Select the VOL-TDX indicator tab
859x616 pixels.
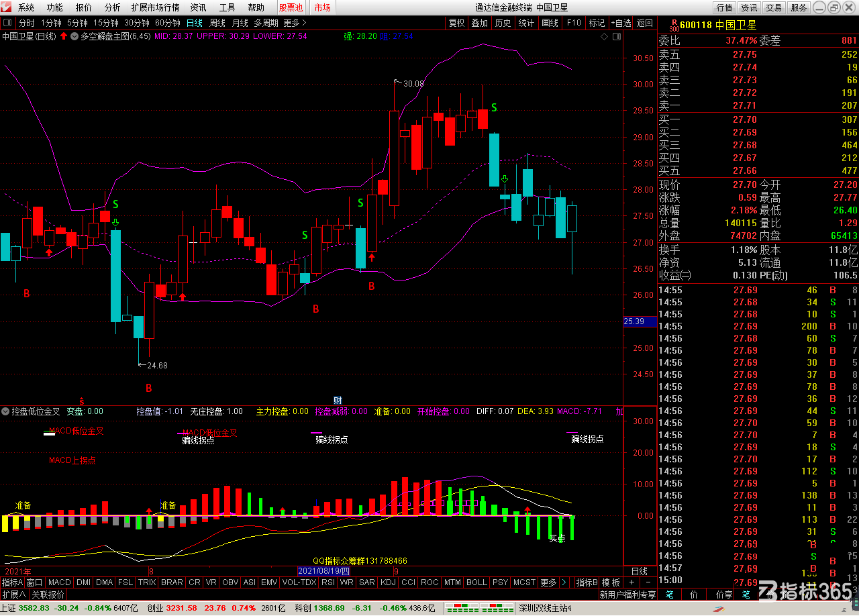(x=299, y=582)
